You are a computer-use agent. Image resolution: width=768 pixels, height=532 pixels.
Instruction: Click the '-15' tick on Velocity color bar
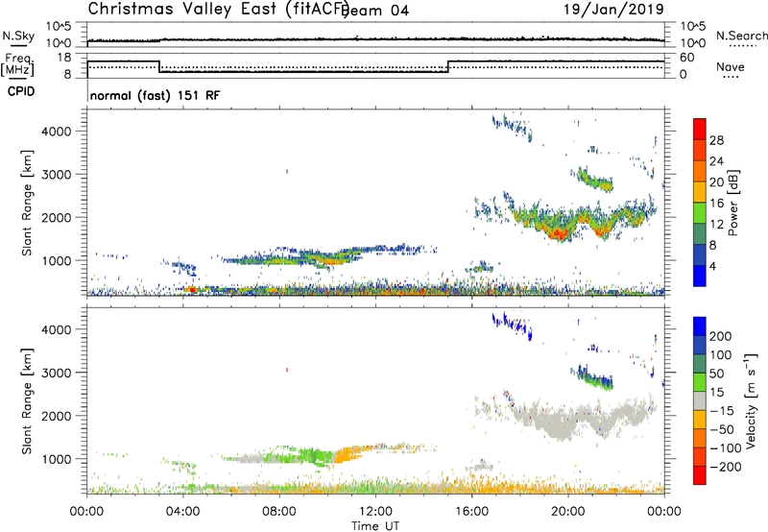pyautogui.click(x=722, y=410)
